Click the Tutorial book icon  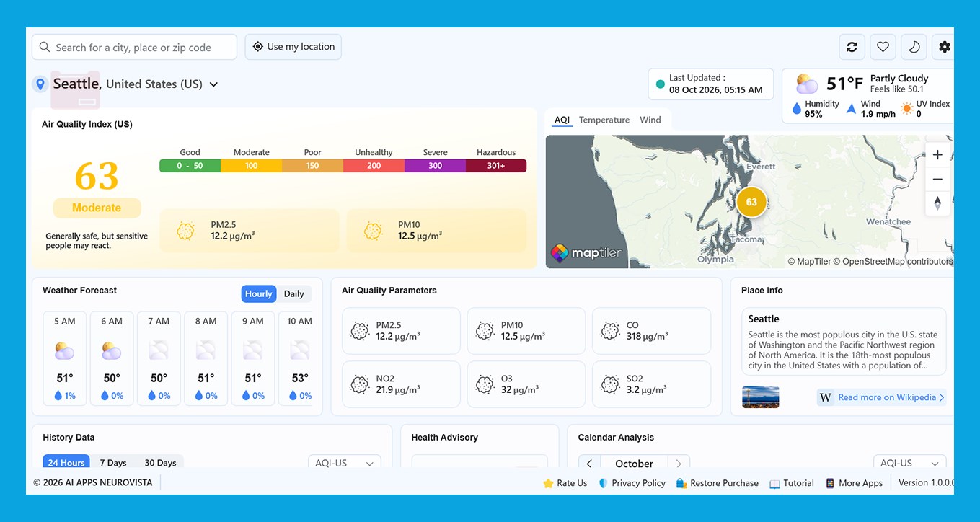click(775, 484)
